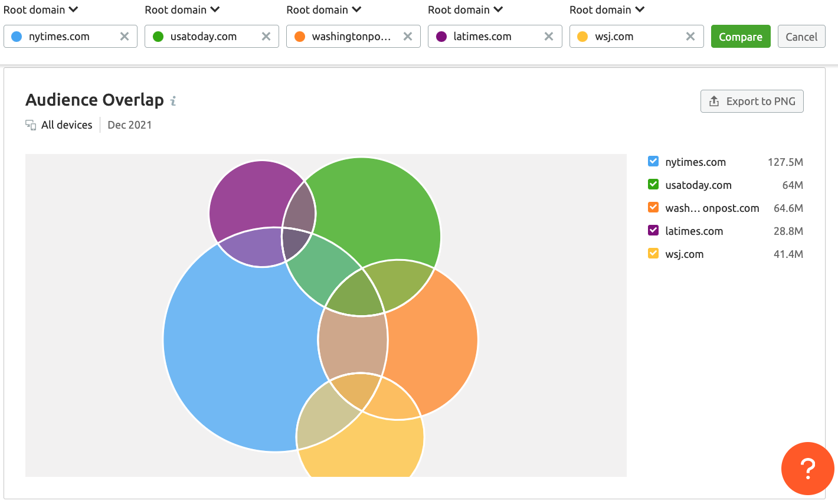Click the wsj.com domain input field

coord(636,37)
